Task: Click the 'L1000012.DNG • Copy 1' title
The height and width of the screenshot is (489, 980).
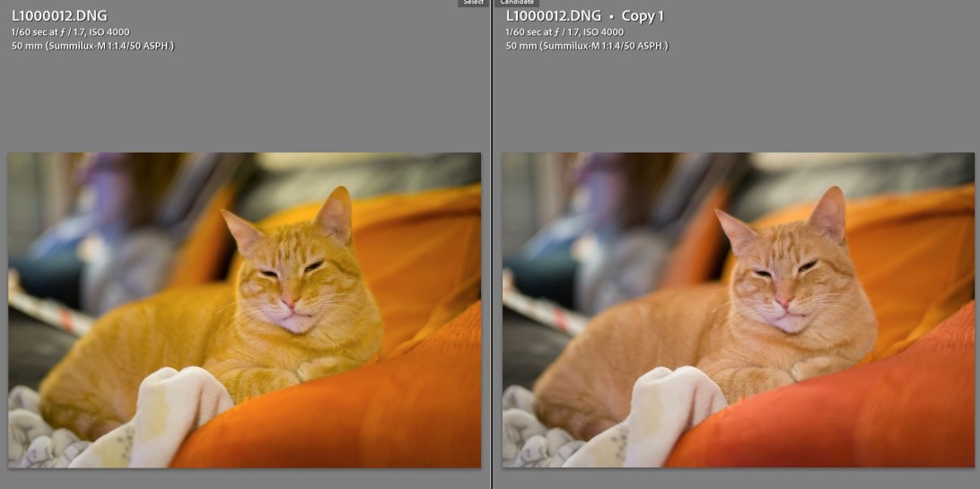Action: (584, 16)
